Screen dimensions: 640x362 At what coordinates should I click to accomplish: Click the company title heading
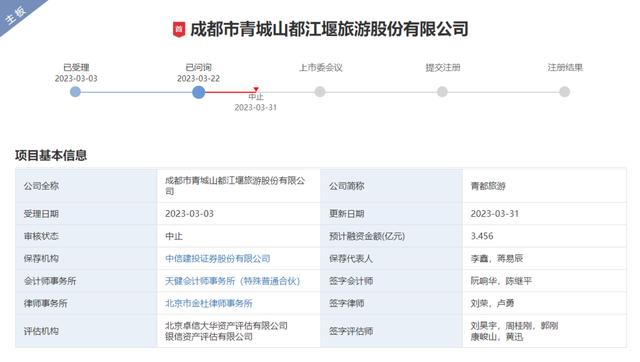pos(329,29)
